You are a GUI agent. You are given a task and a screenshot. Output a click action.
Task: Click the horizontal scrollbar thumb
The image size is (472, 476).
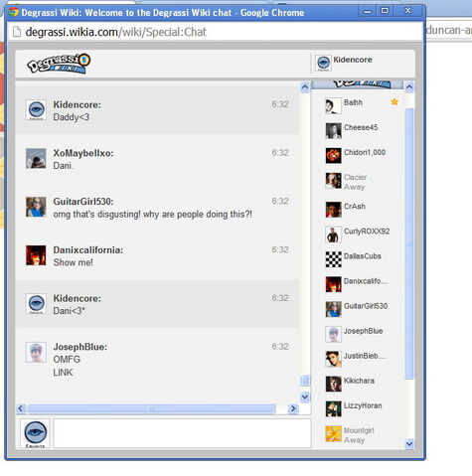[151, 408]
